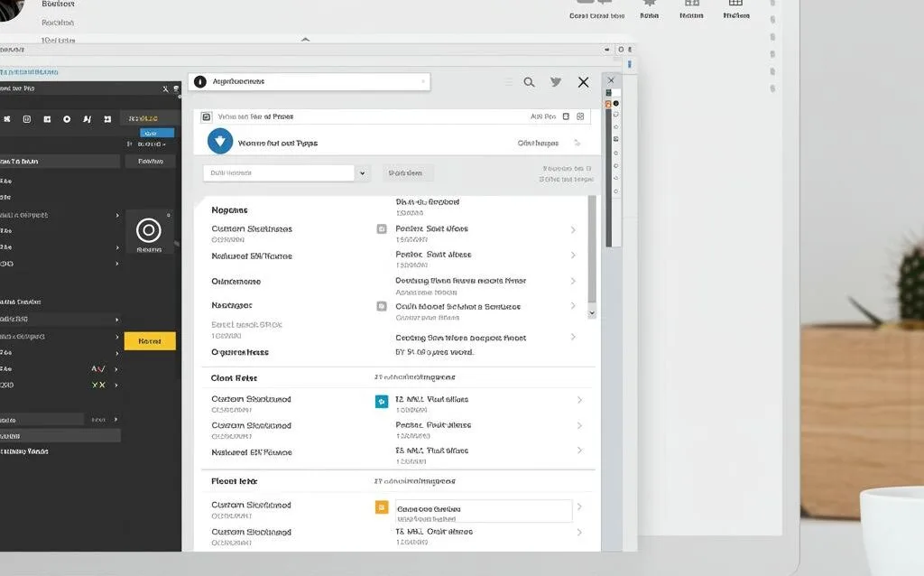Toggle the gray checkbox beside the first list entry
The image size is (924, 576).
tap(383, 228)
